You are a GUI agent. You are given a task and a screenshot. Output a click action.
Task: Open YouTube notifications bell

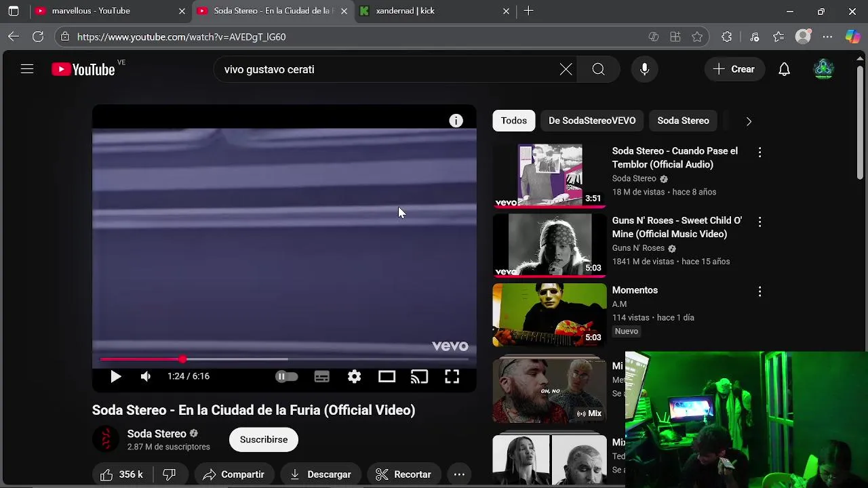pos(784,69)
